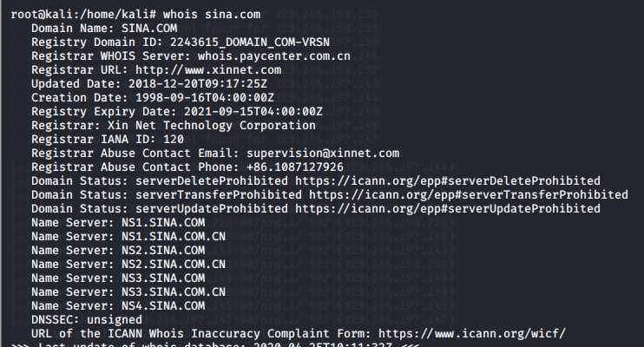Click the supervision@xinnet.com email address
644x347 pixels.
323,154
